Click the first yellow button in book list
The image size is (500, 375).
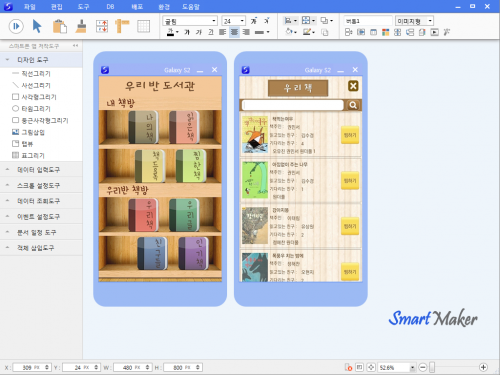350,135
